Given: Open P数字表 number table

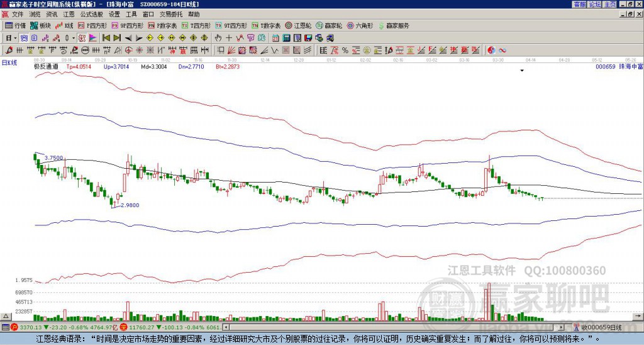Looking at the screenshot, I should click(x=163, y=25).
